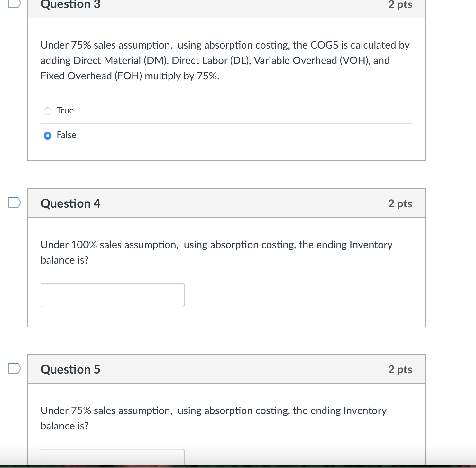This screenshot has height=468, width=476.
Task: Click the 2 pts label on Question 4
Action: coord(400,203)
